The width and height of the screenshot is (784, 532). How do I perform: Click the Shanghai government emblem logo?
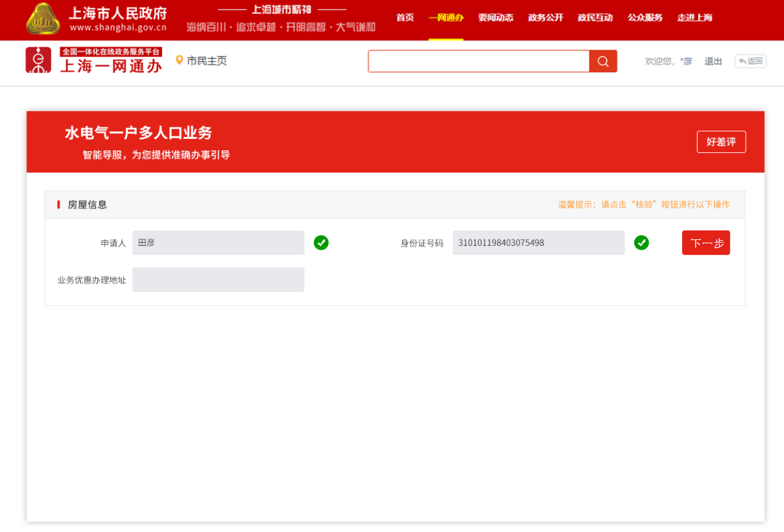click(43, 19)
